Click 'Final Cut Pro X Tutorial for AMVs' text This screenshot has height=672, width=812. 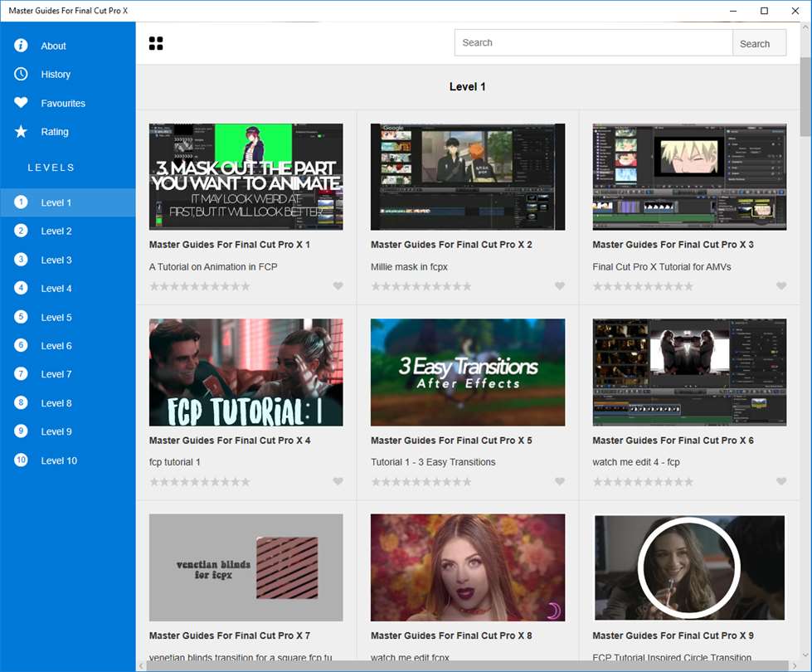click(x=662, y=267)
